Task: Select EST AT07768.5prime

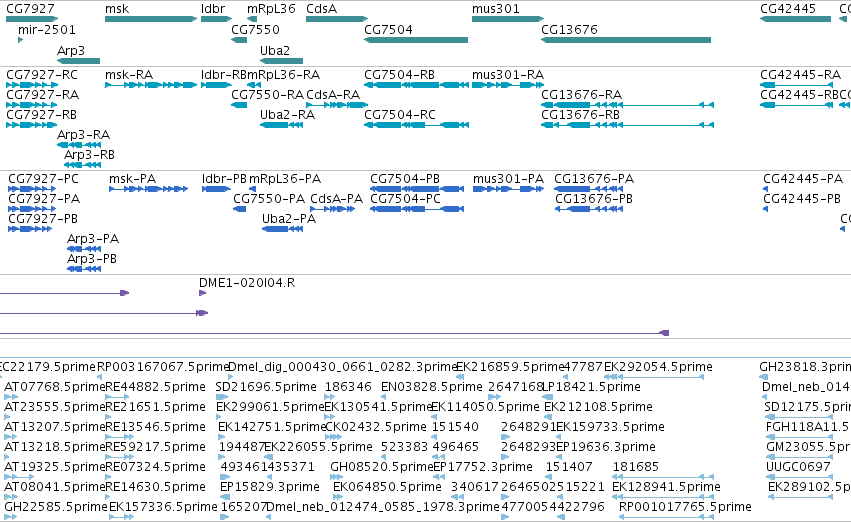Action: coord(54,387)
